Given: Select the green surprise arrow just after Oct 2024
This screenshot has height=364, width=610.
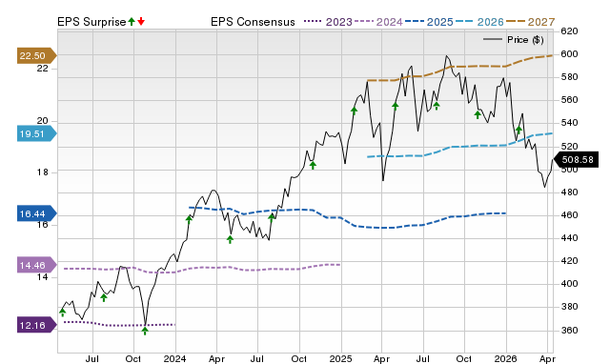Looking at the screenshot, I should coord(313,165).
